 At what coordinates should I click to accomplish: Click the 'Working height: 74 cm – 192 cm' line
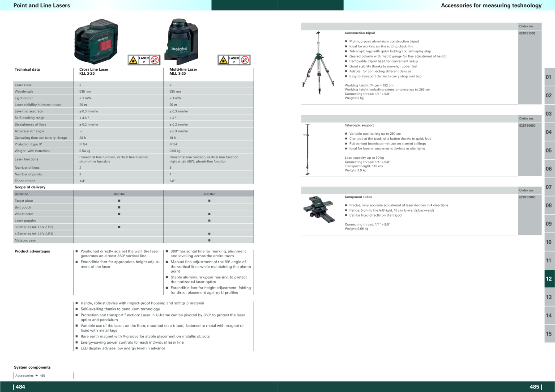[x=369, y=85]
